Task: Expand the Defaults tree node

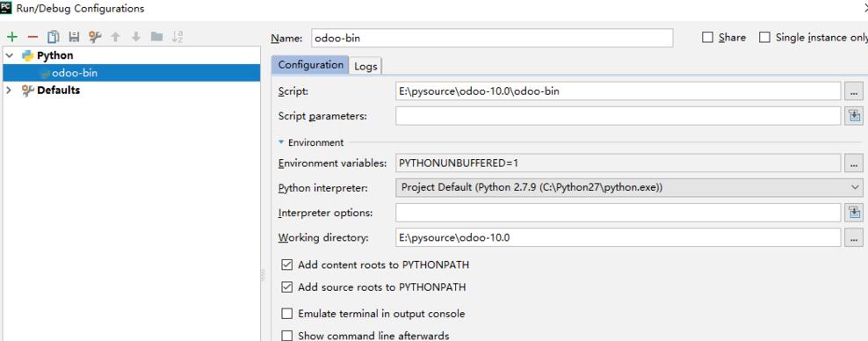Action: click(x=8, y=90)
